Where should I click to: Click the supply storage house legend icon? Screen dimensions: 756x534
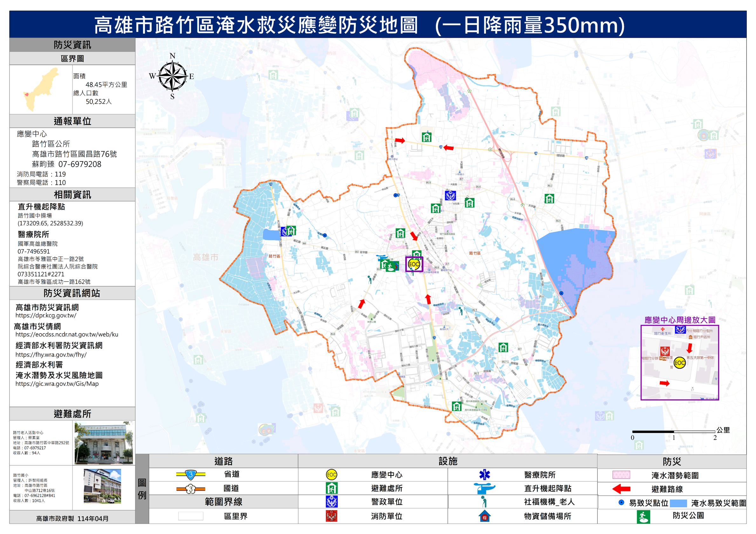[484, 516]
